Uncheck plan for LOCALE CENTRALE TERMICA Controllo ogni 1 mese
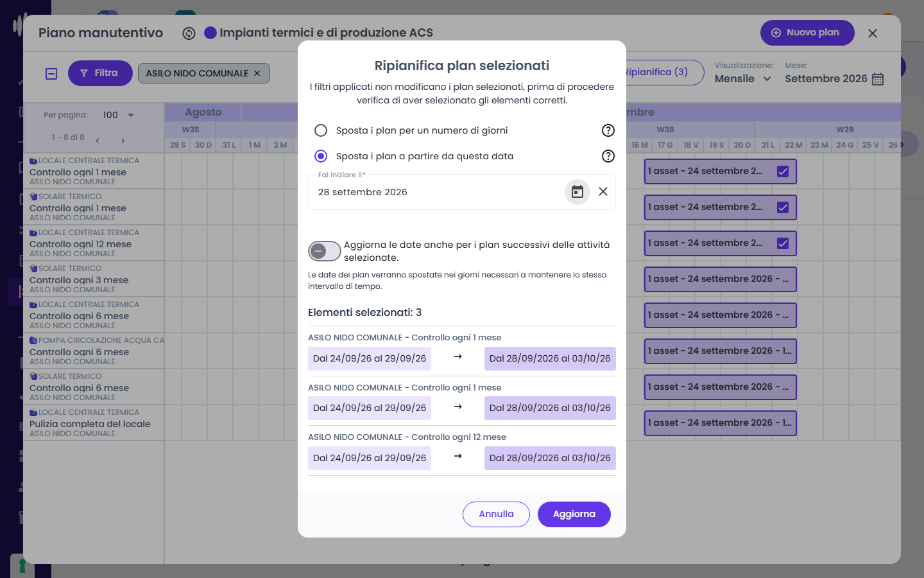Image resolution: width=924 pixels, height=578 pixels. (x=783, y=171)
